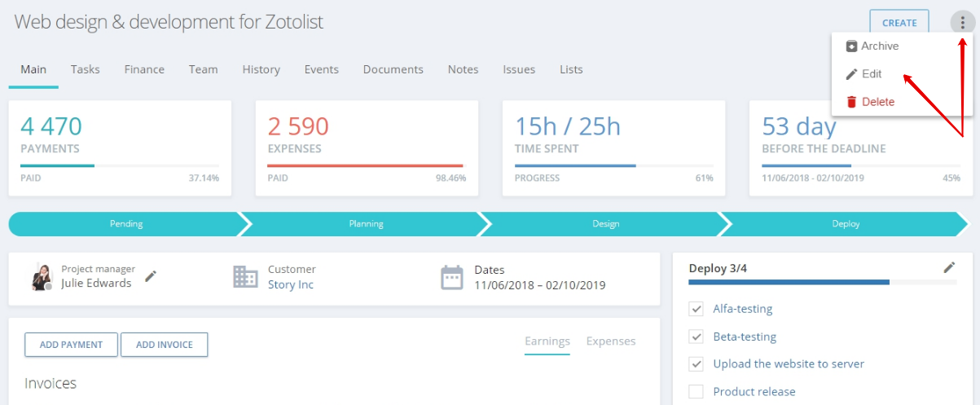Image resolution: width=980 pixels, height=405 pixels.
Task: Click the ADD PAYMENT button
Action: click(72, 345)
